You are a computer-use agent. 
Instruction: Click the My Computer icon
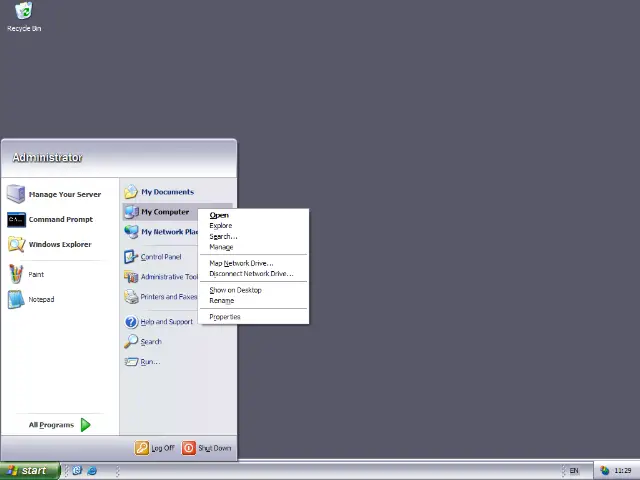pyautogui.click(x=131, y=212)
